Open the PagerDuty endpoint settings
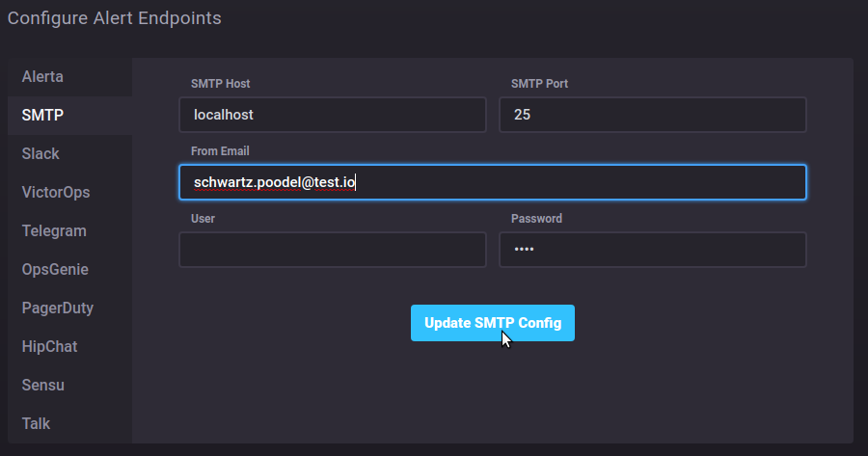Image resolution: width=868 pixels, height=456 pixels. 57,308
